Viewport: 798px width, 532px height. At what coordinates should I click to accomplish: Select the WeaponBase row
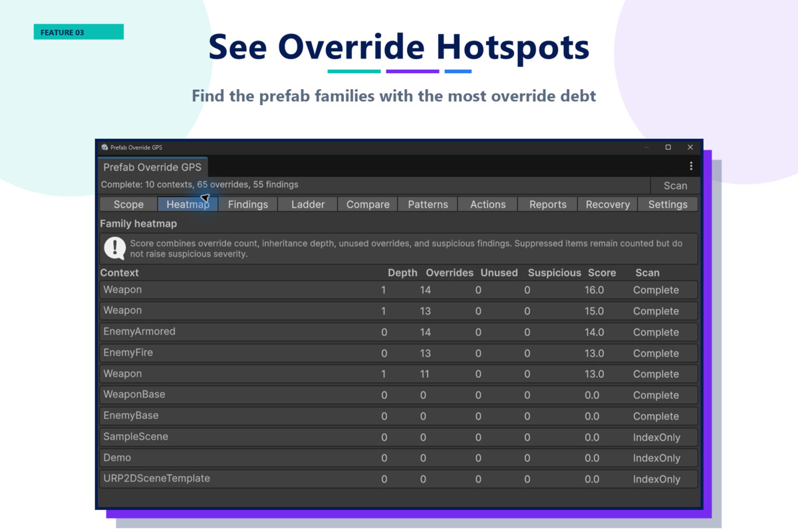tap(399, 395)
